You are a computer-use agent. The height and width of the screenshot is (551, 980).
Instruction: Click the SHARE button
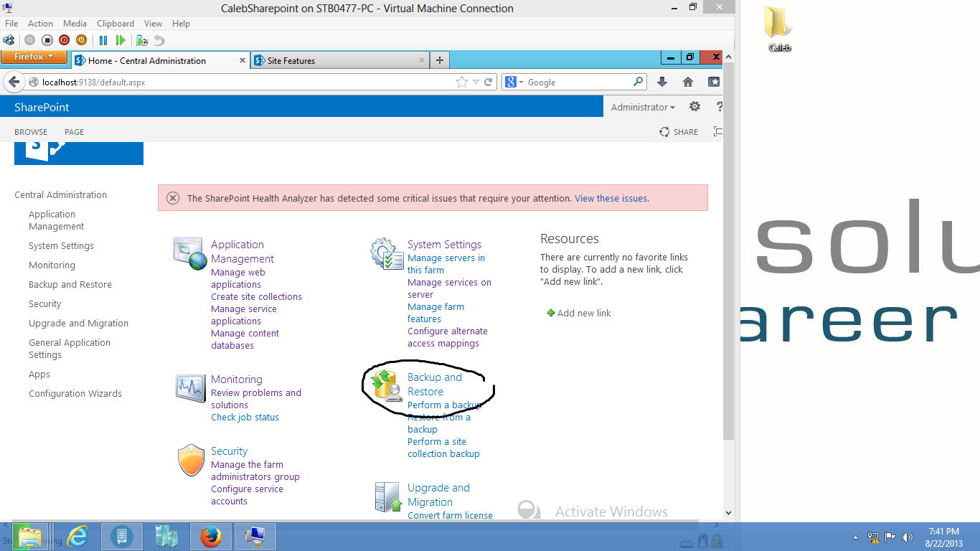(679, 132)
